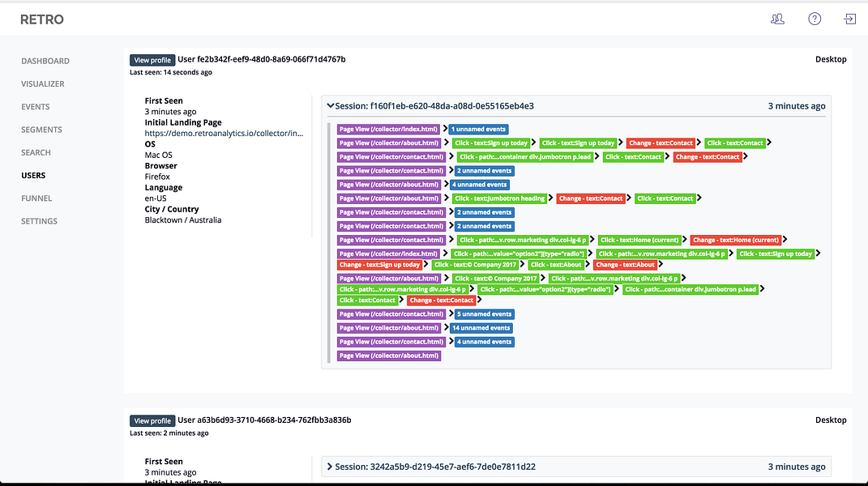Image resolution: width=868 pixels, height=486 pixels.
Task: Click the Desktop label for user a63b6d93
Action: pos(831,420)
